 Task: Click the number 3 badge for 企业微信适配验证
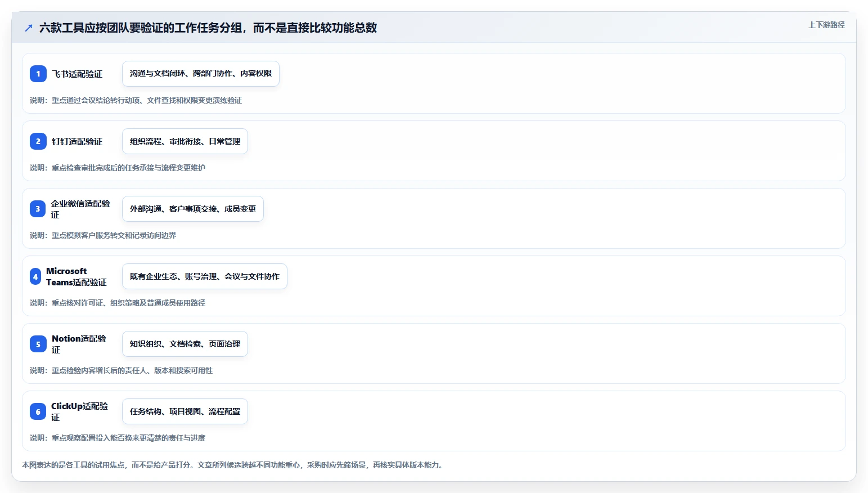(38, 209)
